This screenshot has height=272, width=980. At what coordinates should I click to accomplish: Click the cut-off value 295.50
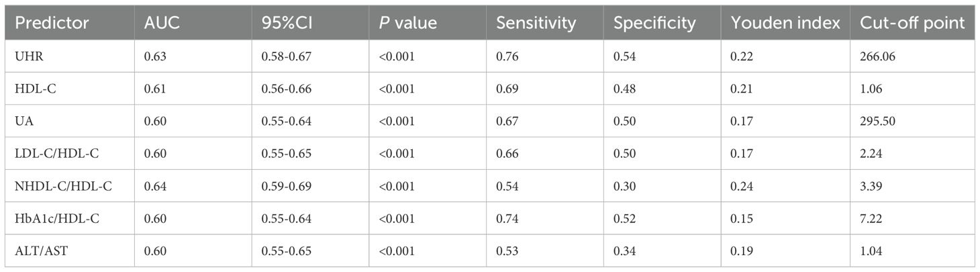tap(878, 122)
